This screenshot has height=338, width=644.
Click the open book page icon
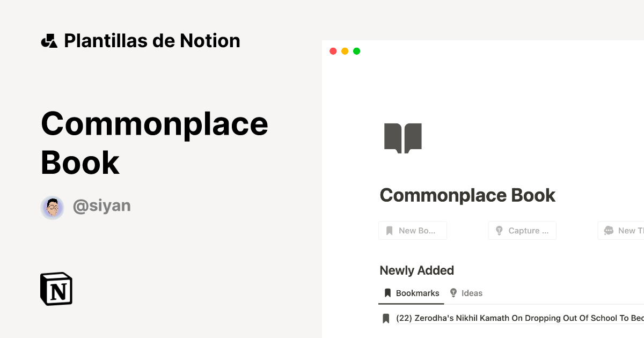[402, 137]
